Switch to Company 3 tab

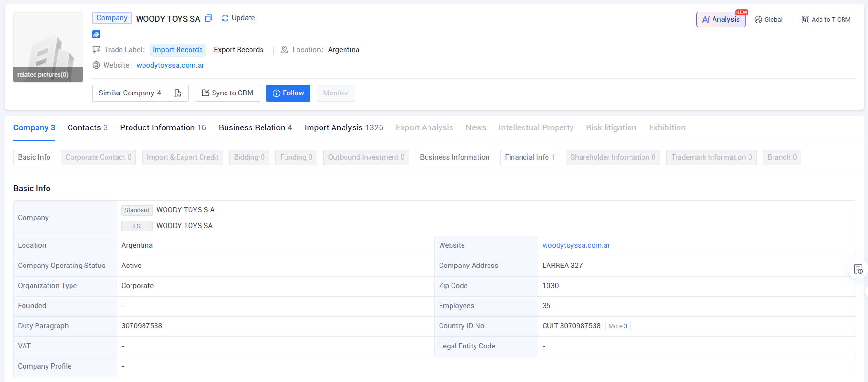point(34,127)
